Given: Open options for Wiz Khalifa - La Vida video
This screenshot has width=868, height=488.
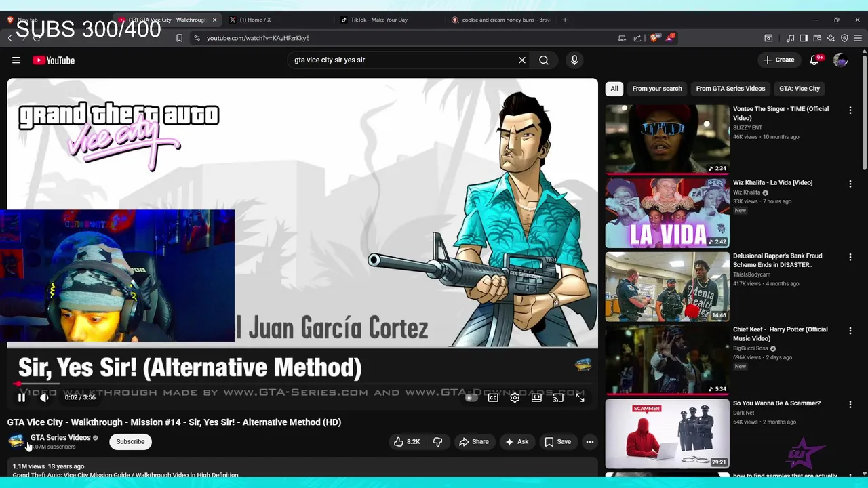Looking at the screenshot, I should tap(850, 184).
